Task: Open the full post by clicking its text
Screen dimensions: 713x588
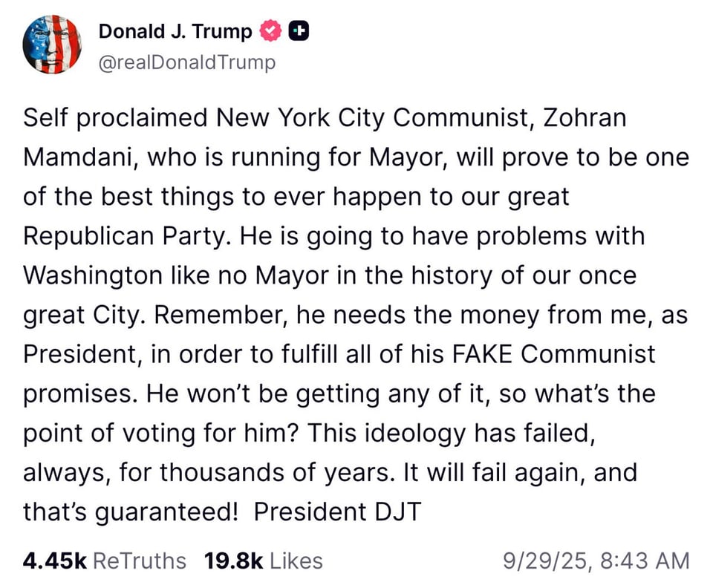Action: (x=356, y=312)
